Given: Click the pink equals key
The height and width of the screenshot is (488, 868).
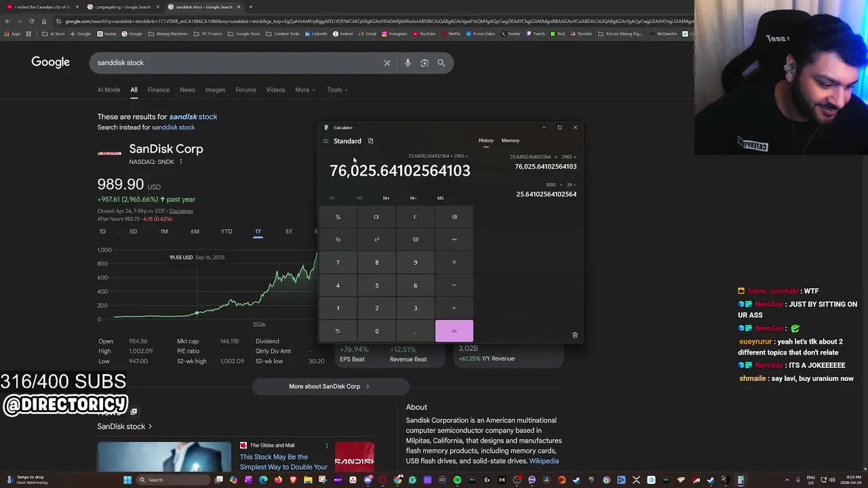Looking at the screenshot, I should click(454, 331).
